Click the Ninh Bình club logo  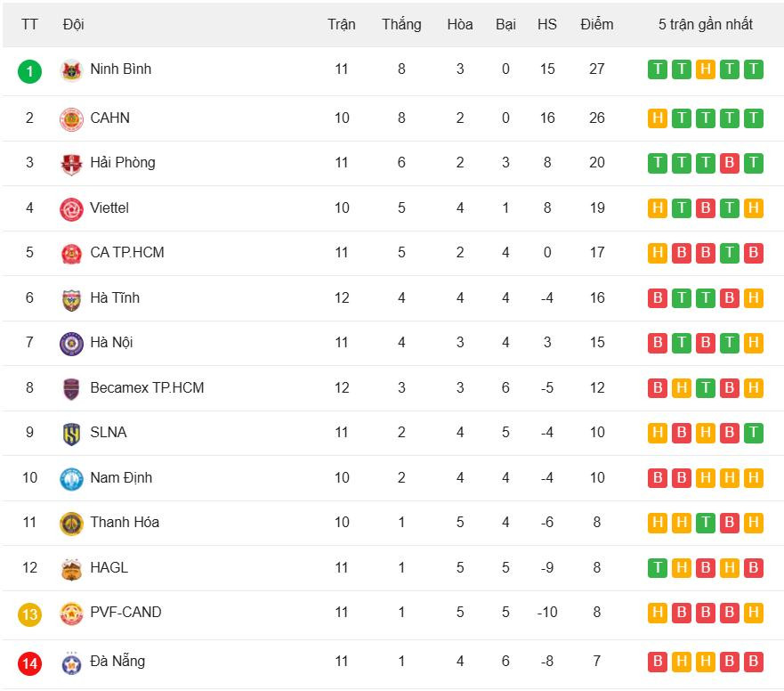coord(71,70)
